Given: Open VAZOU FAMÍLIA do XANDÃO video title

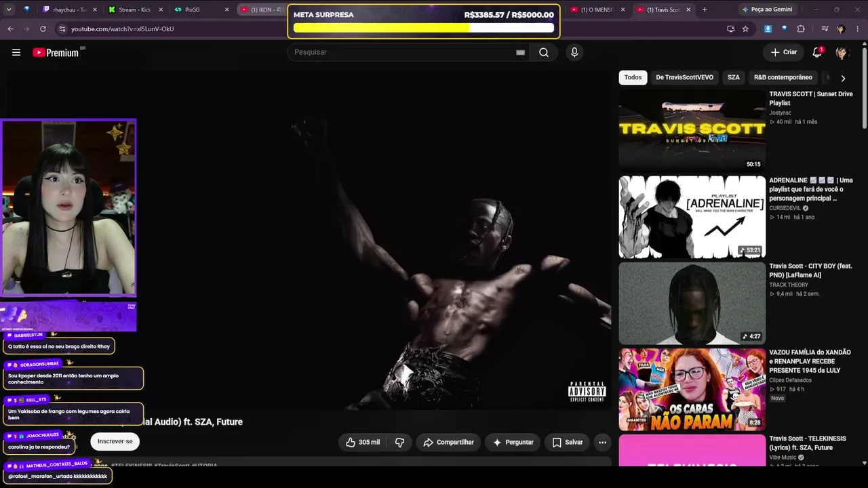Looking at the screenshot, I should click(x=810, y=361).
